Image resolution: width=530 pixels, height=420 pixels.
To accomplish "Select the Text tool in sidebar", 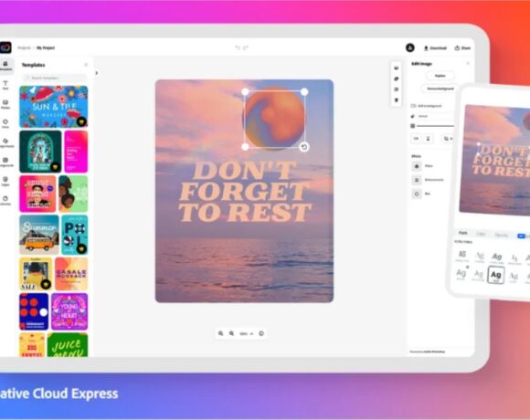I will coord(5,85).
